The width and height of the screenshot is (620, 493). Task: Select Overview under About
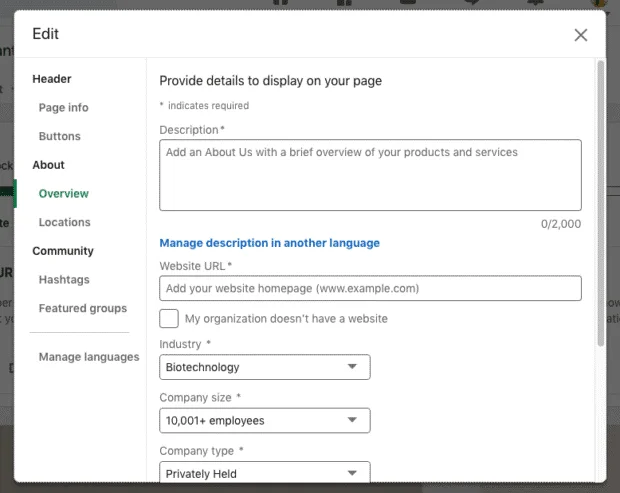pos(64,194)
